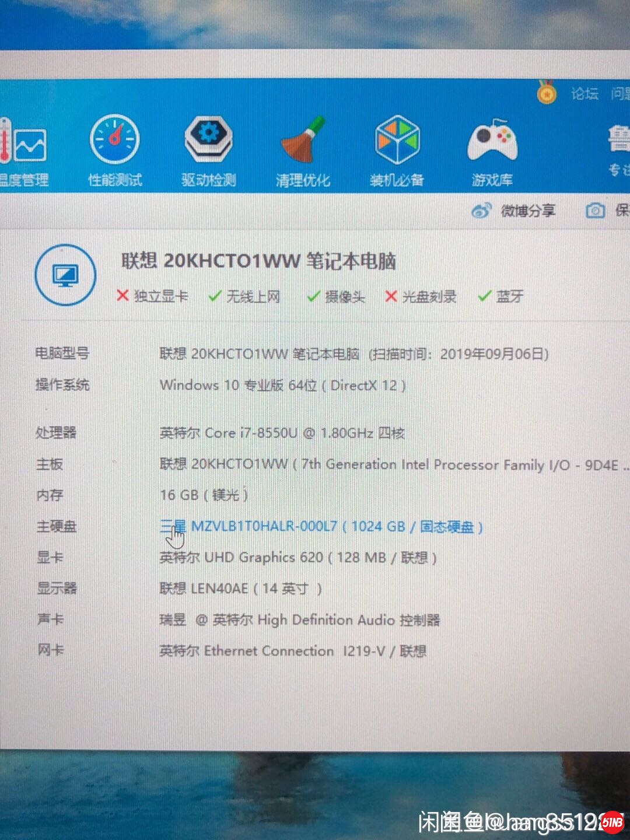Open the 论坛 link
This screenshot has width=630, height=840.
(584, 93)
